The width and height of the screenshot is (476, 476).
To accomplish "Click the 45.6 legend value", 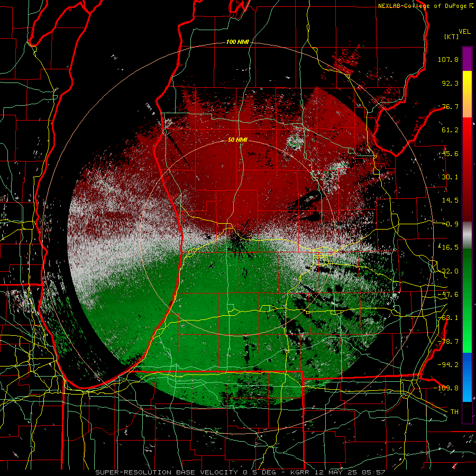I will [x=450, y=153].
